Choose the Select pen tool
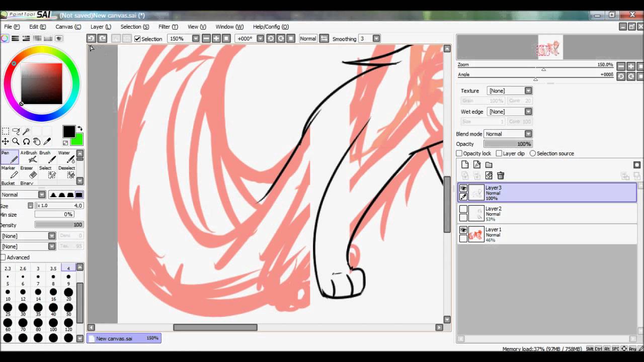Screen dimensions: 644x362 [47, 172]
